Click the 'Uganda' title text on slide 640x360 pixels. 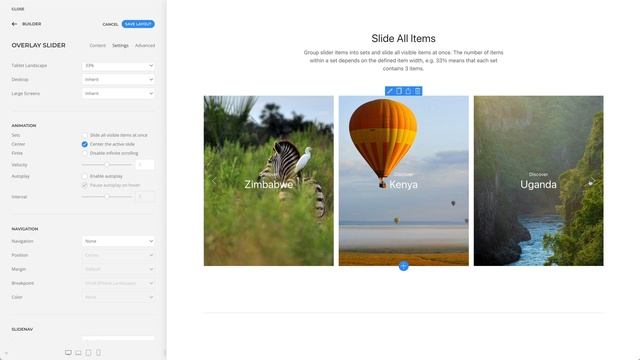(538, 184)
